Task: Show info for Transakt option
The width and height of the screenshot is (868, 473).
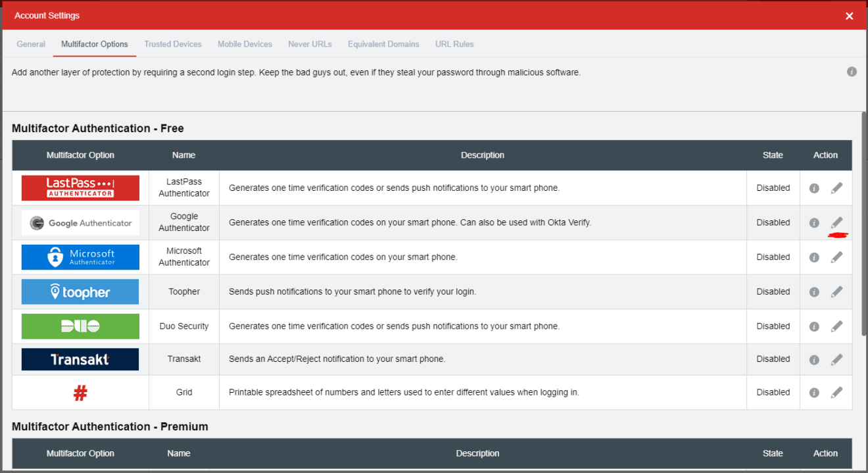Action: click(814, 360)
